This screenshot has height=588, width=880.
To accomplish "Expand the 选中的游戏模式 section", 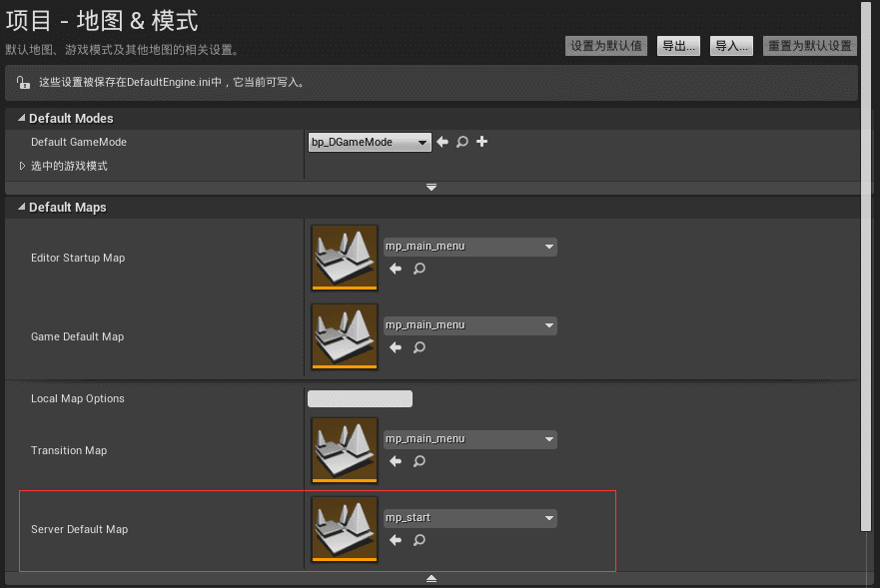I will tap(23, 166).
